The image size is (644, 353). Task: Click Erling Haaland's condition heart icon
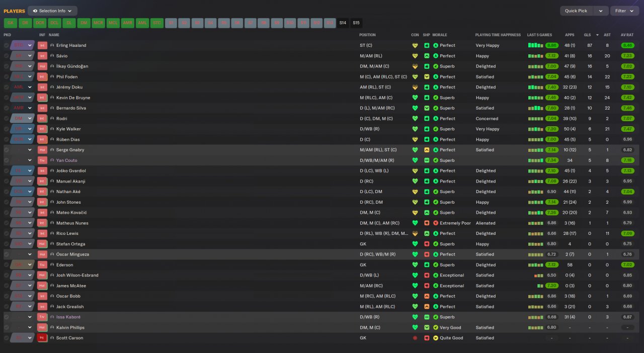(x=415, y=45)
